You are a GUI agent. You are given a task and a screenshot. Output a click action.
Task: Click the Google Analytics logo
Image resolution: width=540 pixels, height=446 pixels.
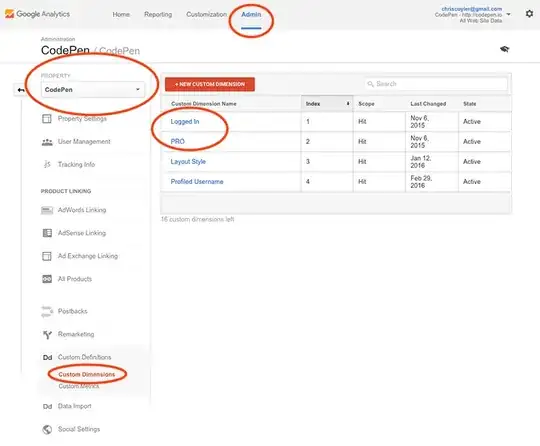tap(37, 14)
